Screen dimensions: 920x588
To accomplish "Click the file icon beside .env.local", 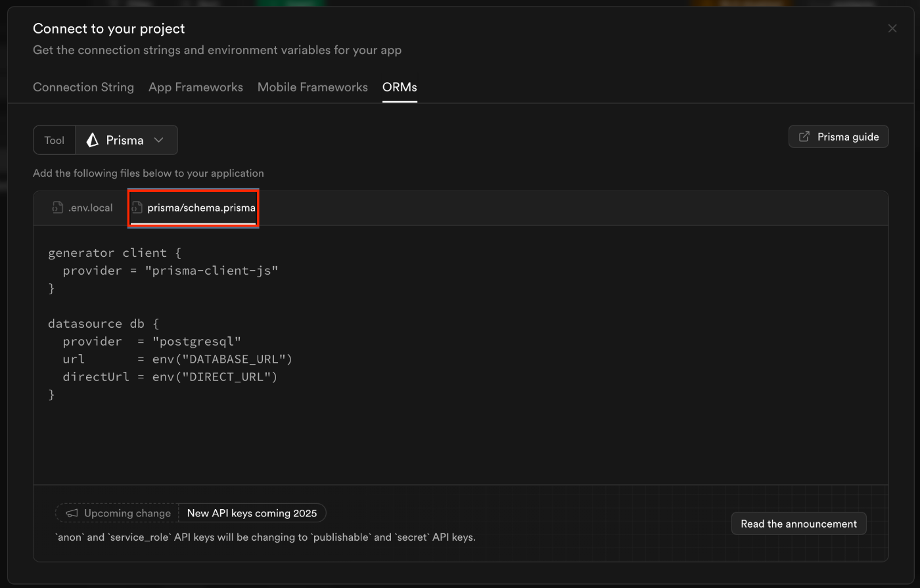I will point(58,208).
